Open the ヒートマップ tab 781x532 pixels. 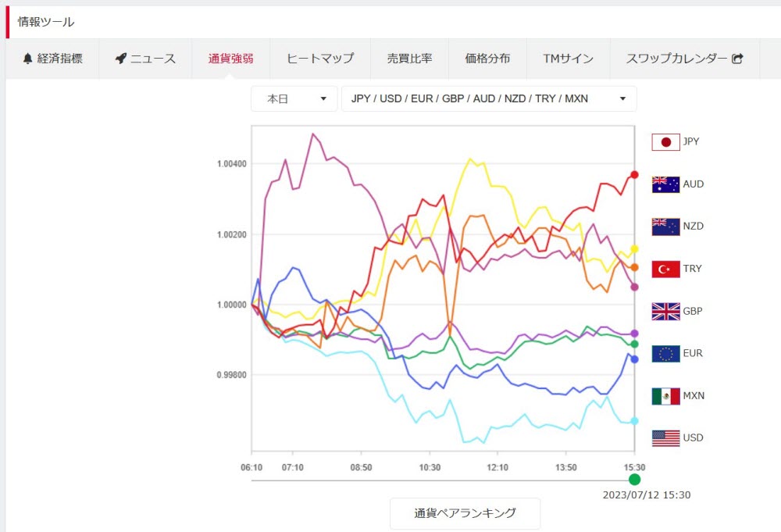[x=320, y=59]
